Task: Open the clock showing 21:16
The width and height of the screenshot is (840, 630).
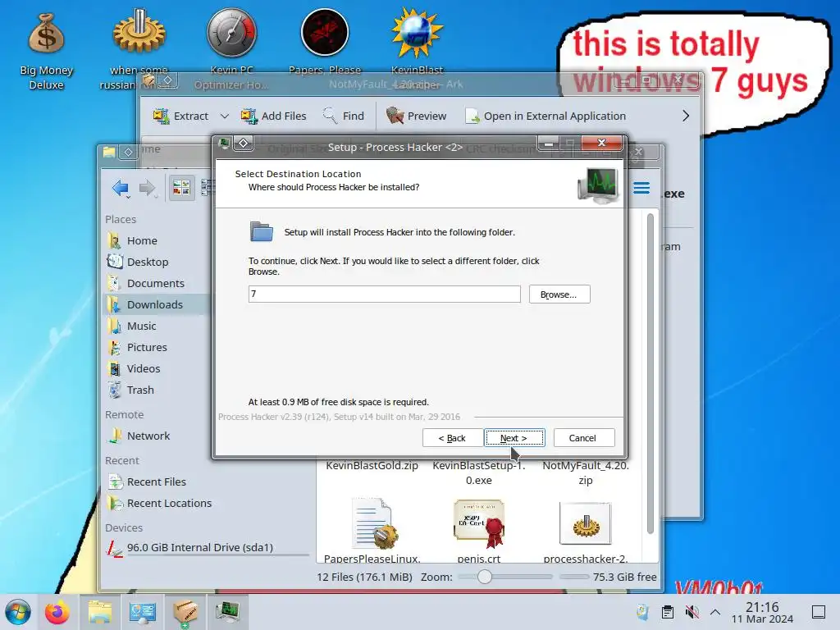Action: pos(762,612)
